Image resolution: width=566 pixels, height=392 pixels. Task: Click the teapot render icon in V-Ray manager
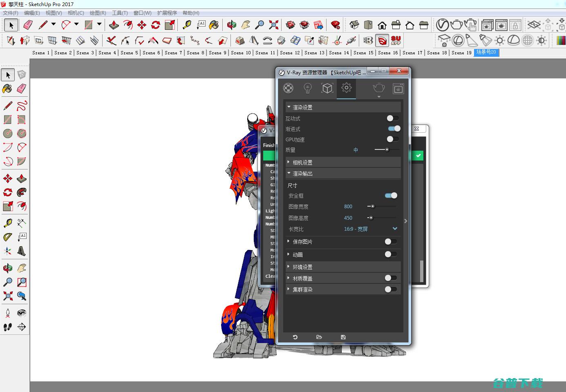pyautogui.click(x=379, y=88)
